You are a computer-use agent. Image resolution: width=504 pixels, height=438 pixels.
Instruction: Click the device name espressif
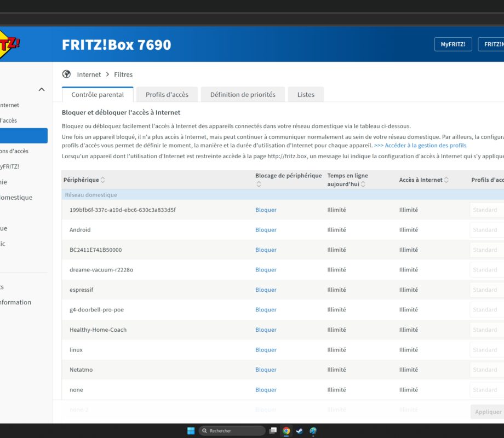click(81, 290)
